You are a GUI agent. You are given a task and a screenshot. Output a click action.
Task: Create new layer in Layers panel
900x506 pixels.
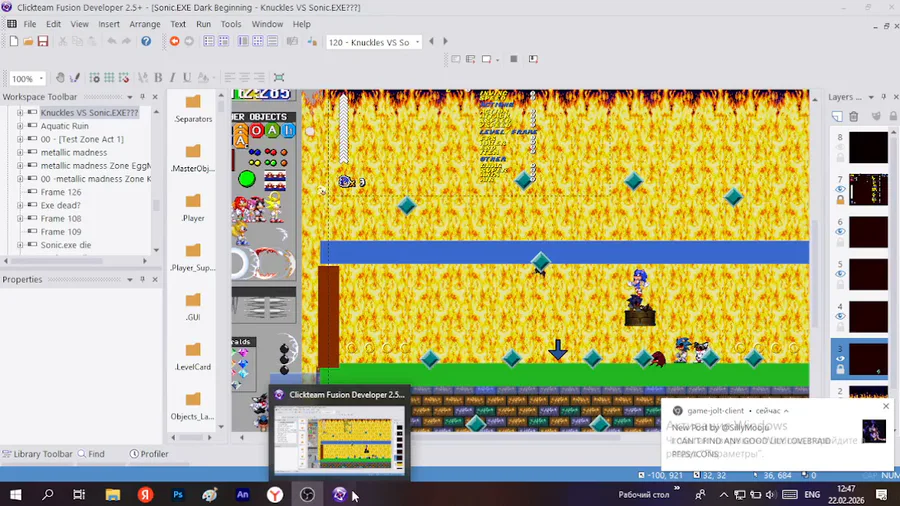pos(837,116)
